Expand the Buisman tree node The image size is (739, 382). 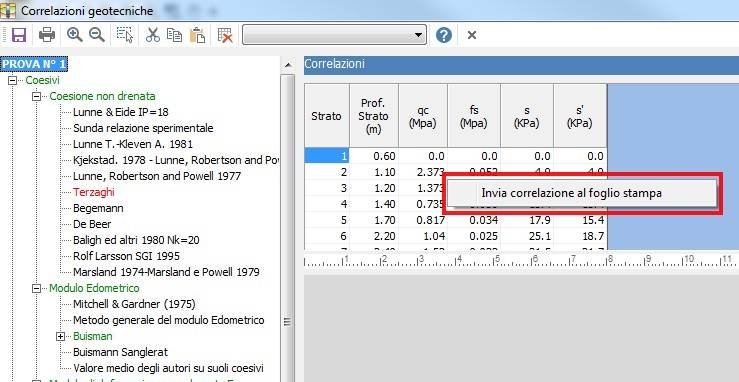pos(60,336)
